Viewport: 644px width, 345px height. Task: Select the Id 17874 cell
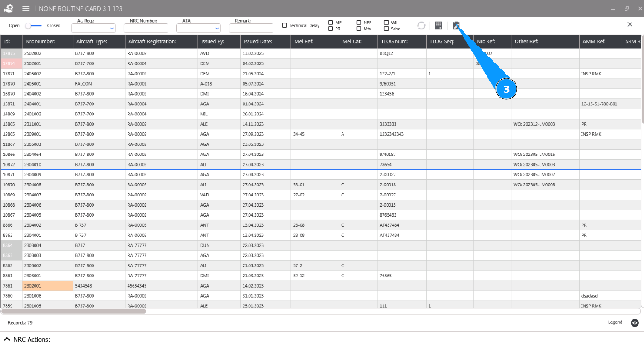point(11,63)
